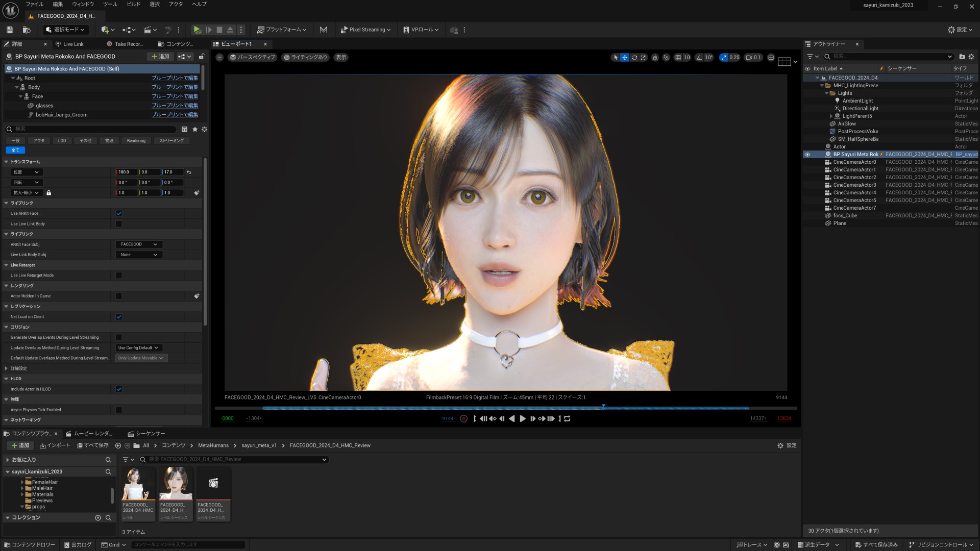Toggle the Net Load on Client checkbox
980x551 pixels.
click(119, 317)
